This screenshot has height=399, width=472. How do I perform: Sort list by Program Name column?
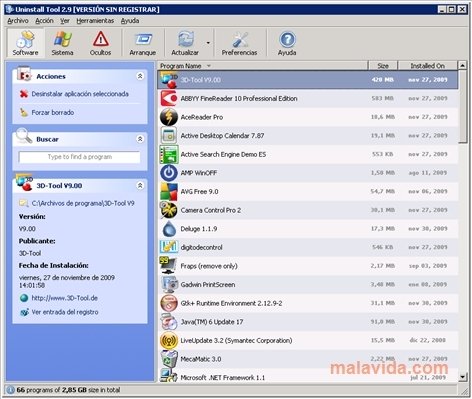point(263,66)
